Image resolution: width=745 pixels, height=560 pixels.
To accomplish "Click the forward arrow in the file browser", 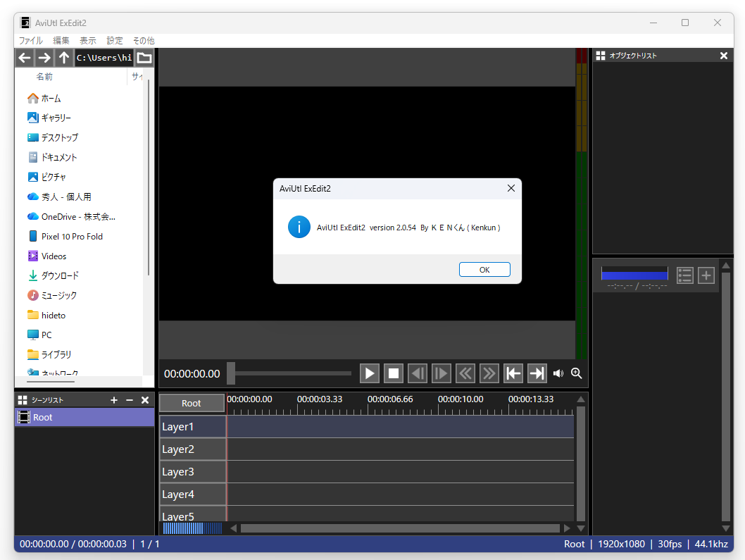I will [x=44, y=58].
